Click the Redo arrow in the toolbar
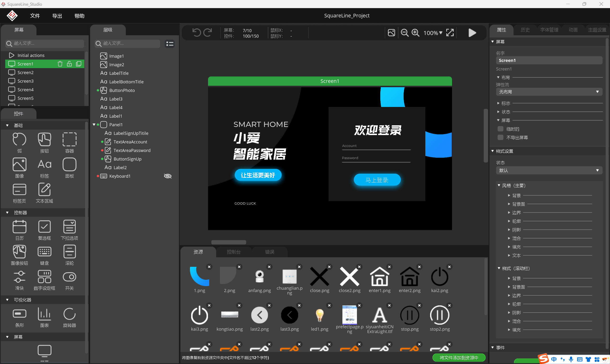 point(208,33)
